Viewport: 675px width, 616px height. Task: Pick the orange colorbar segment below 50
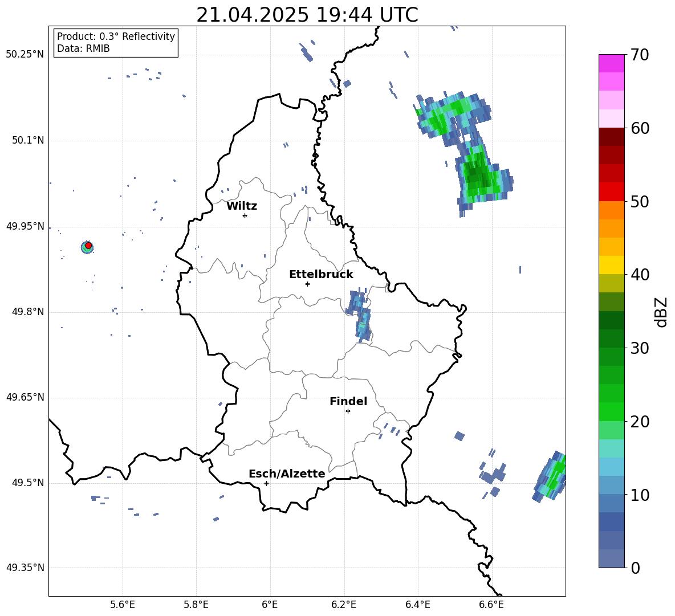[611, 210]
